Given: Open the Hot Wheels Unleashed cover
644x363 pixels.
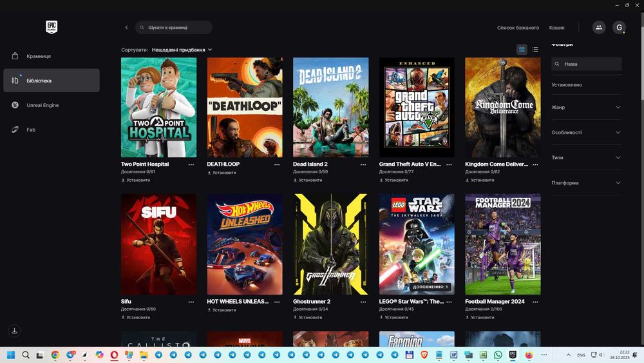Looking at the screenshot, I should [x=245, y=244].
